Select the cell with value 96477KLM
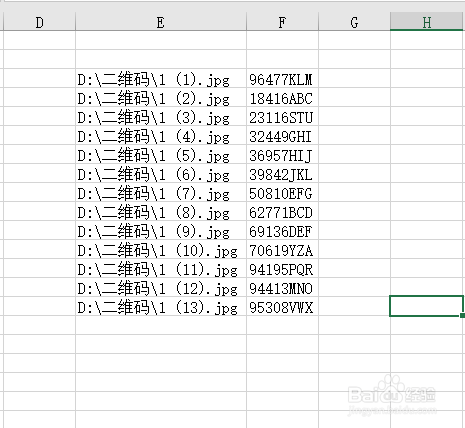The height and width of the screenshot is (428, 465). click(282, 78)
